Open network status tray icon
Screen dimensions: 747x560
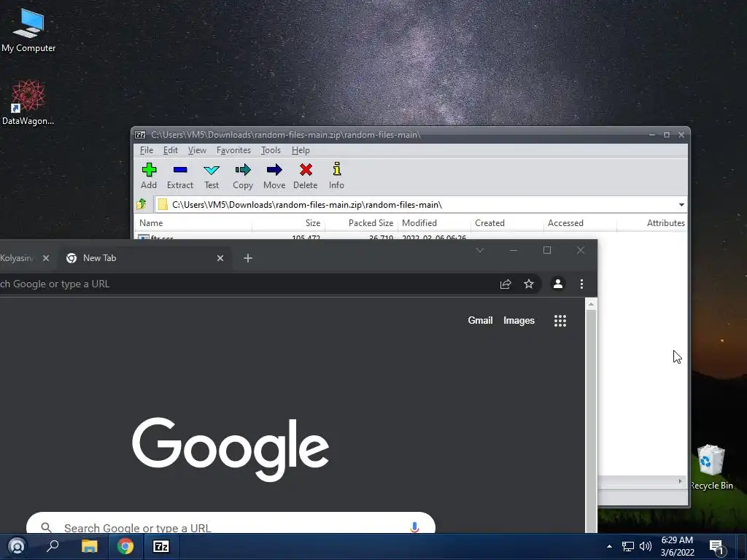click(628, 546)
